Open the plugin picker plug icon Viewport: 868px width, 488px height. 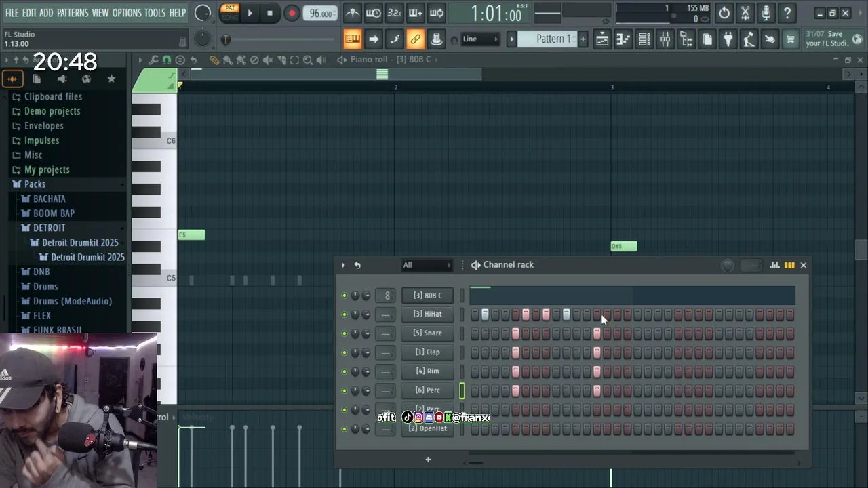(728, 39)
